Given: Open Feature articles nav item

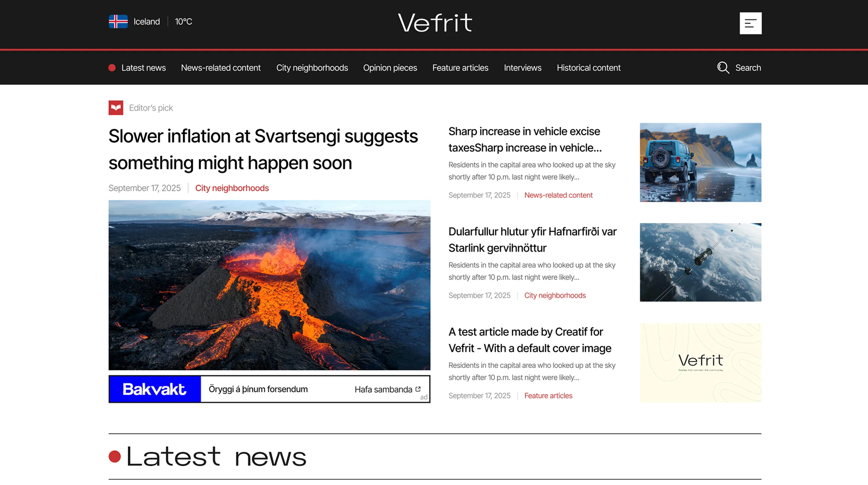Looking at the screenshot, I should click(x=460, y=68).
